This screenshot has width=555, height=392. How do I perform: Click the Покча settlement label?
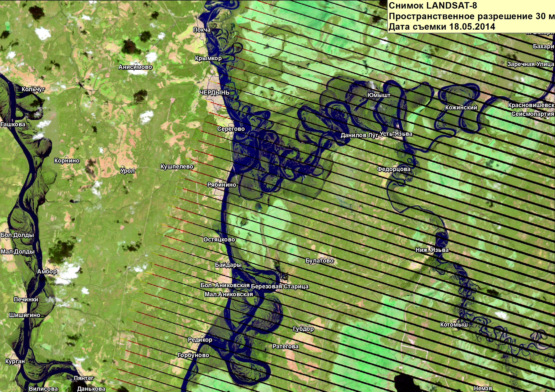pyautogui.click(x=202, y=30)
